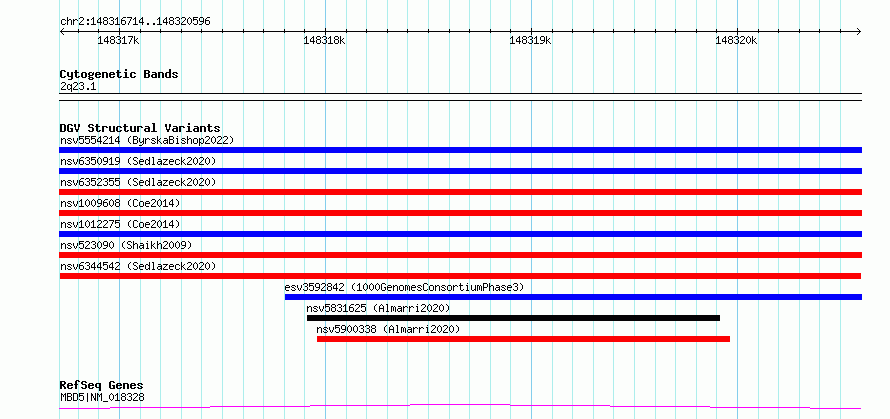Click the 148320k ruler label
Screen dimensions: 890x419
click(737, 40)
